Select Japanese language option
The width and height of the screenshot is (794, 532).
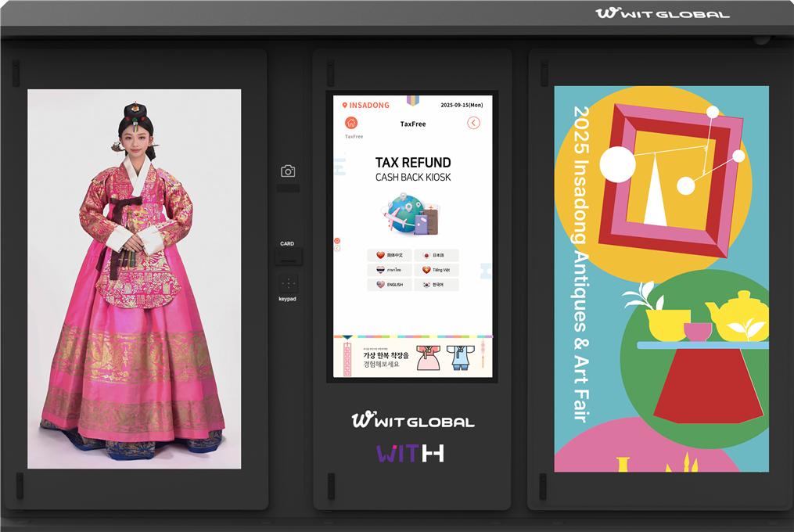(436, 255)
